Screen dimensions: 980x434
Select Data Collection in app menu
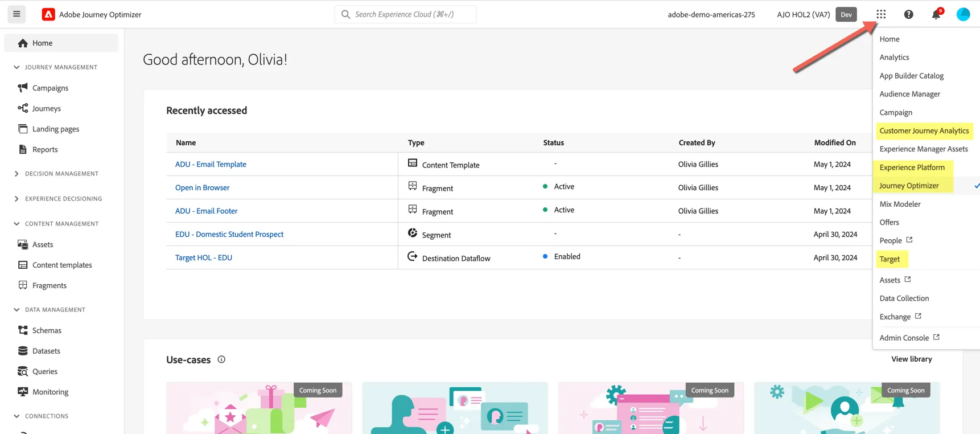coord(904,298)
